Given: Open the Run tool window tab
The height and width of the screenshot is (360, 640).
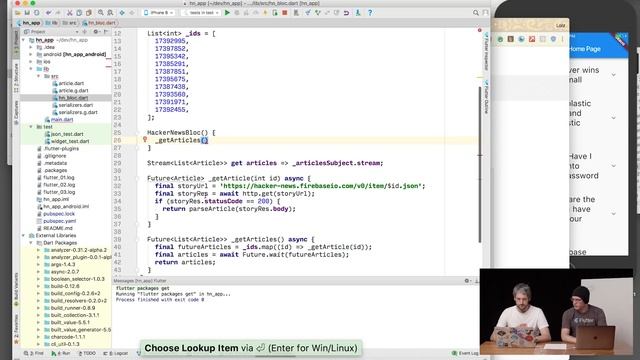Looking at the screenshot, I should pyautogui.click(x=61, y=353).
